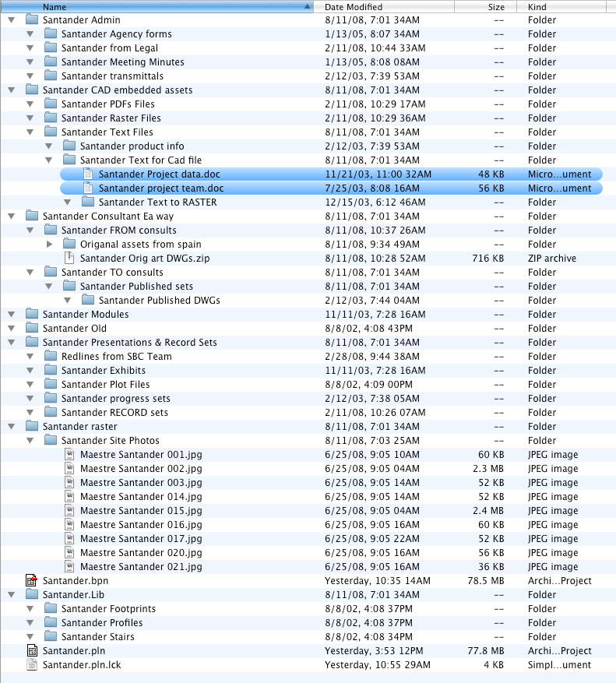Image resolution: width=616 pixels, height=683 pixels.
Task: Collapse the Santander TO consults triangle
Action: pos(30,273)
